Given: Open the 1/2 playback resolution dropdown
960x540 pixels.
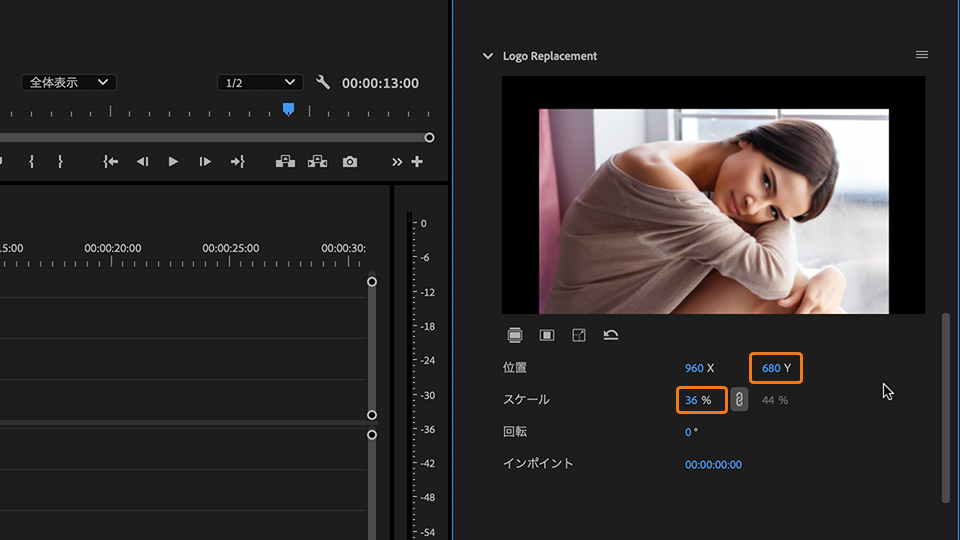Looking at the screenshot, I should coord(259,83).
